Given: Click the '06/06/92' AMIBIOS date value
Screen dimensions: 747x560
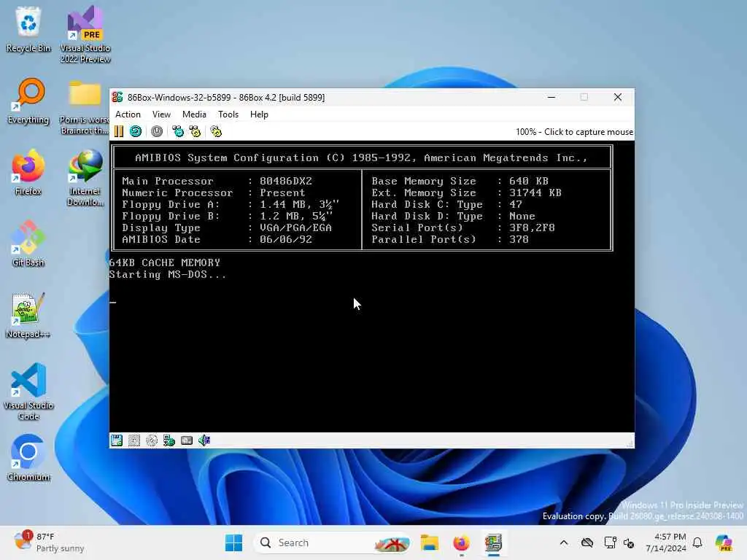Looking at the screenshot, I should click(x=286, y=239).
